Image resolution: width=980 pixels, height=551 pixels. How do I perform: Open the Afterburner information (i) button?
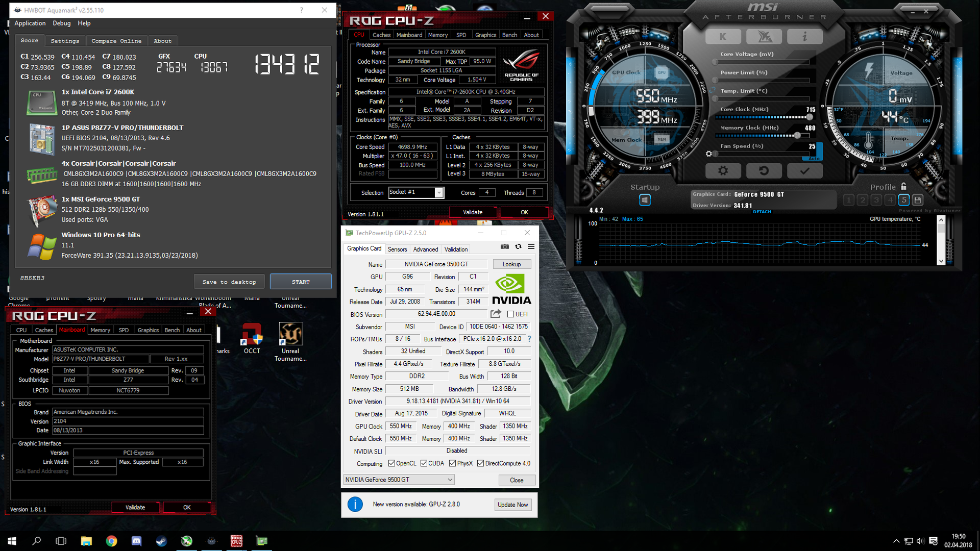[x=804, y=36]
